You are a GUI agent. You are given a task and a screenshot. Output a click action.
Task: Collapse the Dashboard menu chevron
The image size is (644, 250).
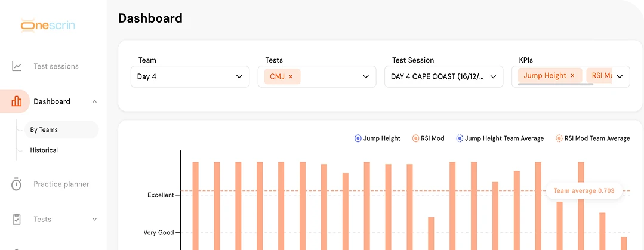pos(94,101)
